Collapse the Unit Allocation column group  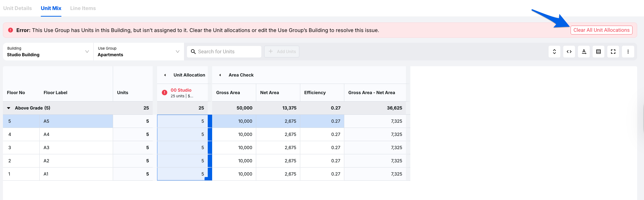tap(165, 75)
